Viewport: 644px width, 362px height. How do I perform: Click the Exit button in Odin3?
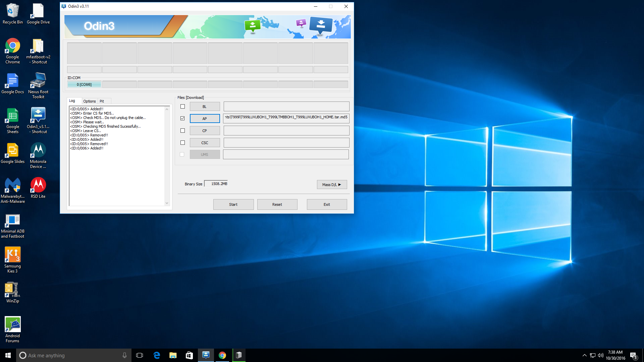(327, 204)
